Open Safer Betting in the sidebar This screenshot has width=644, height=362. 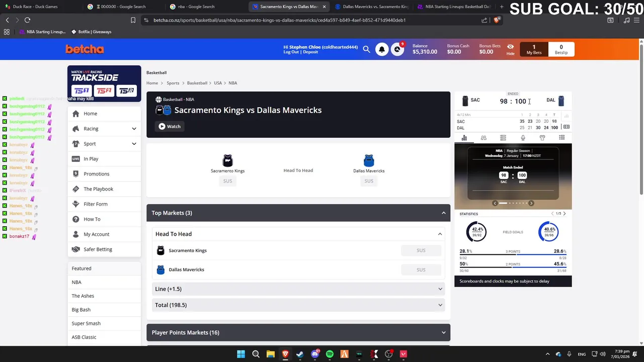coord(104,249)
